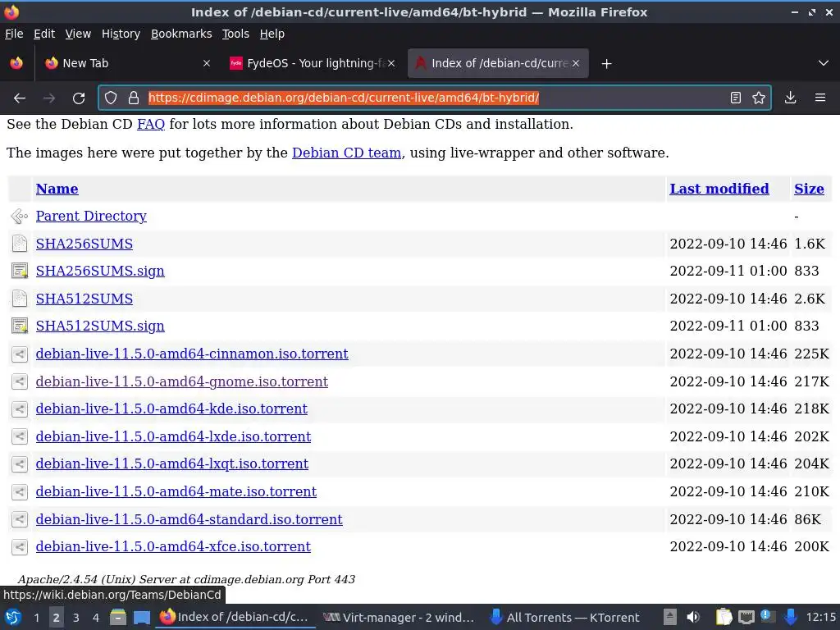Screen dimensions: 840x630
Task: Open the SHA512SUMS.sign link
Action: click(x=100, y=326)
